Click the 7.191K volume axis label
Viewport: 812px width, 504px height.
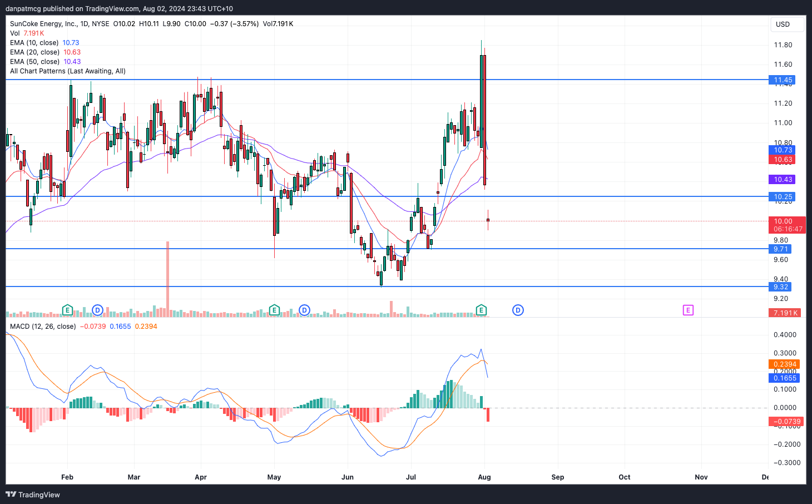point(785,313)
